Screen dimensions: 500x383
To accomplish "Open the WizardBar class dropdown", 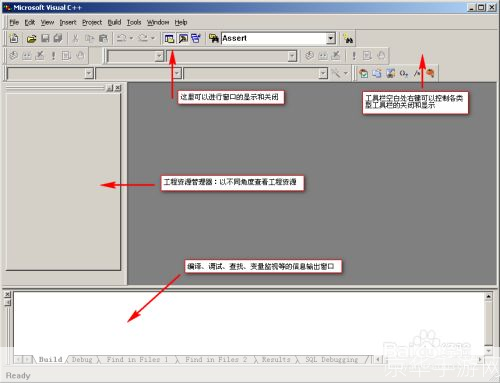I will click(89, 73).
